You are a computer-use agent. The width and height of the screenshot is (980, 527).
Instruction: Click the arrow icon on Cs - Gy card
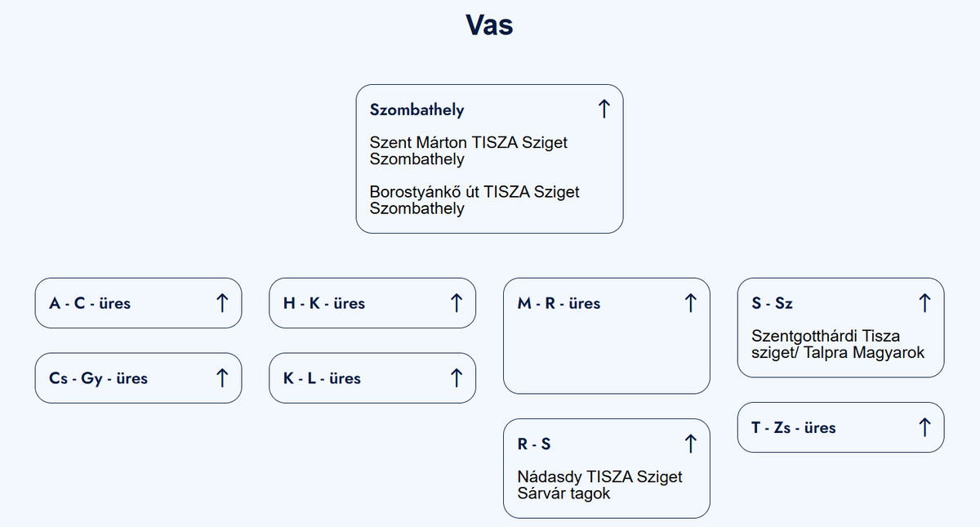222,378
